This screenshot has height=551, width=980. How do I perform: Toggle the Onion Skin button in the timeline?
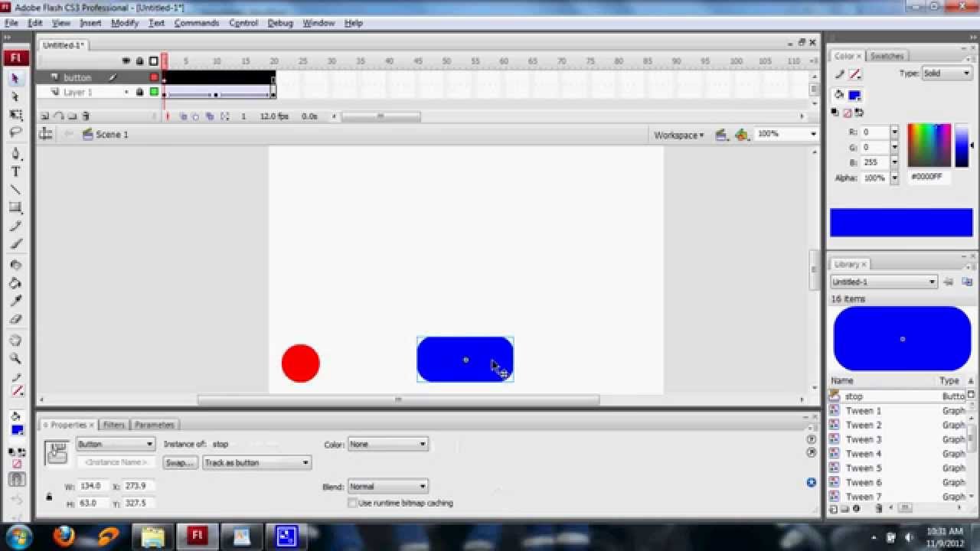(183, 116)
